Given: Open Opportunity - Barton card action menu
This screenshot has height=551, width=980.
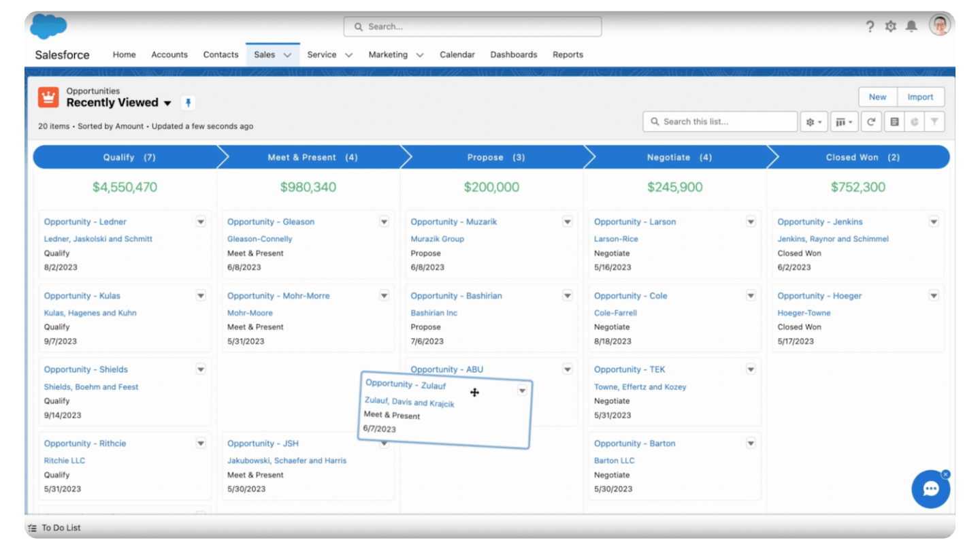Looking at the screenshot, I should tap(751, 444).
